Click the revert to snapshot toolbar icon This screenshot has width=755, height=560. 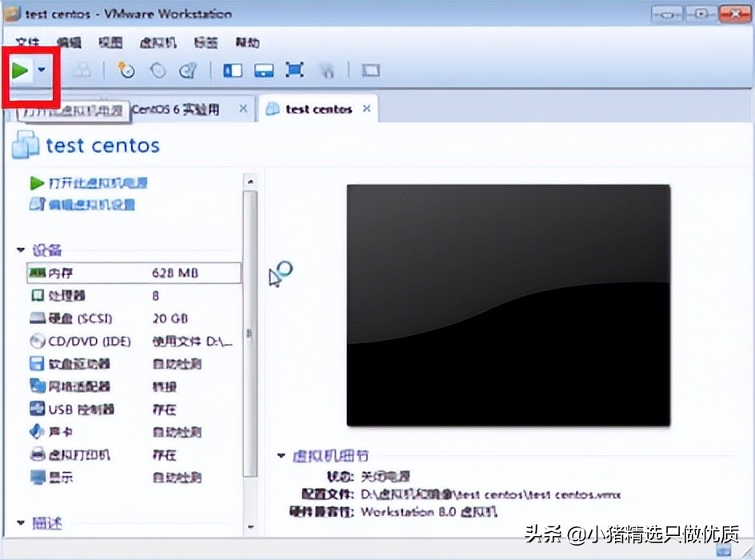(158, 70)
